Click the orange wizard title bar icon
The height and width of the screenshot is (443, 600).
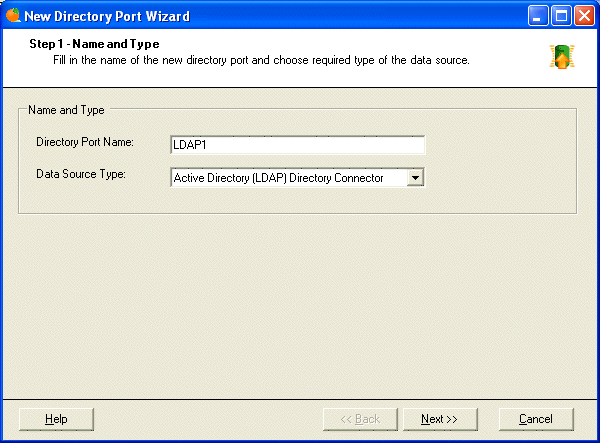(x=13, y=16)
